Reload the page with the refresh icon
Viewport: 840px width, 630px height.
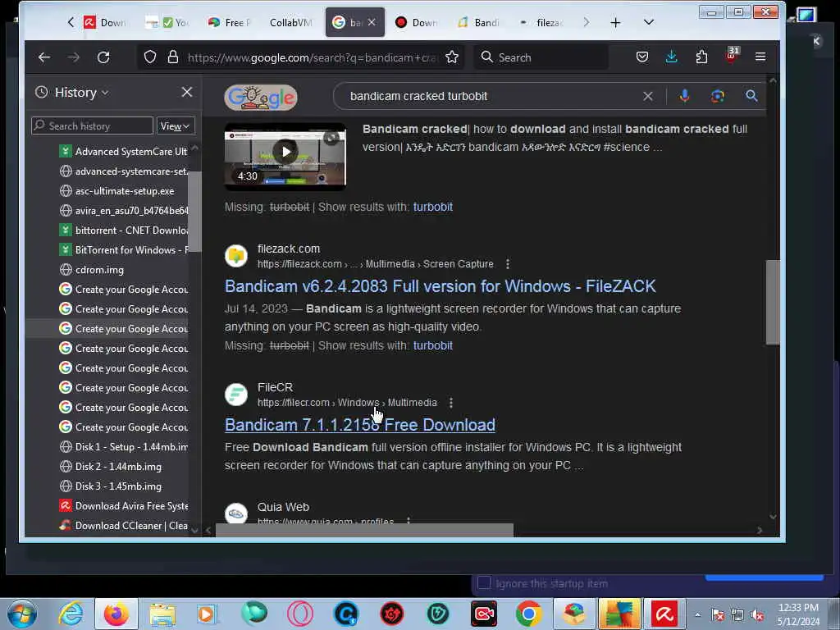click(103, 57)
